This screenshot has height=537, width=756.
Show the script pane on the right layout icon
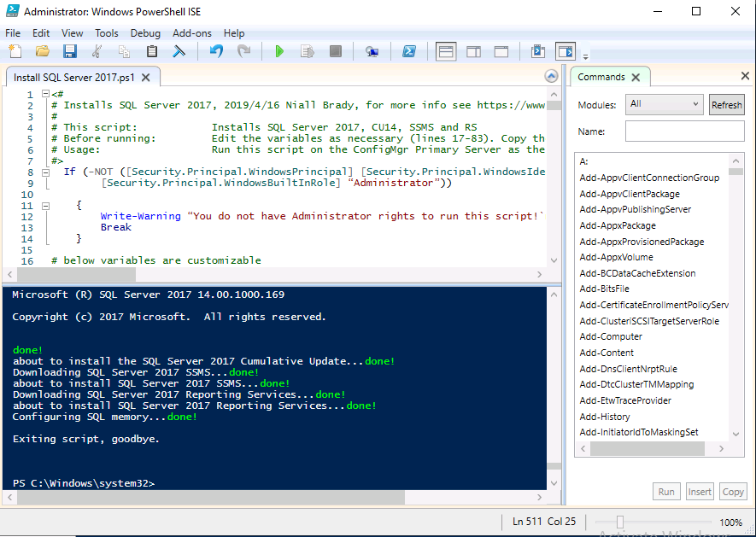[x=473, y=51]
